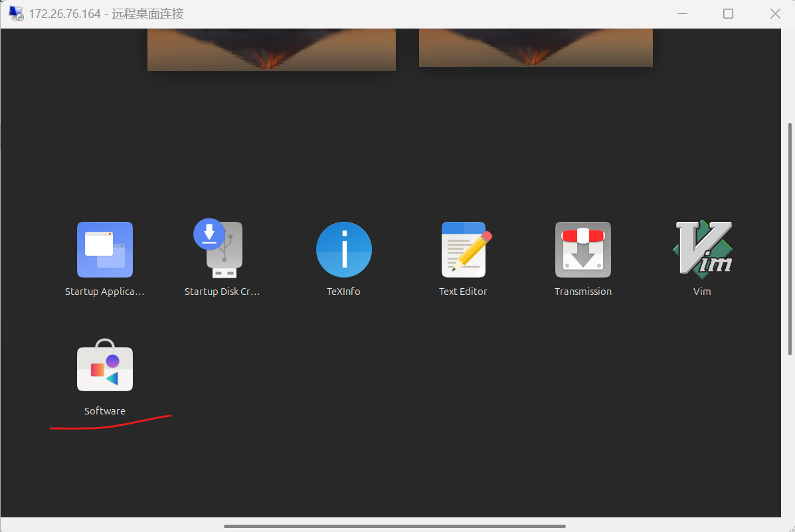Viewport: 795px width, 532px height.
Task: Launch the Text Editor icon
Action: tap(466, 250)
